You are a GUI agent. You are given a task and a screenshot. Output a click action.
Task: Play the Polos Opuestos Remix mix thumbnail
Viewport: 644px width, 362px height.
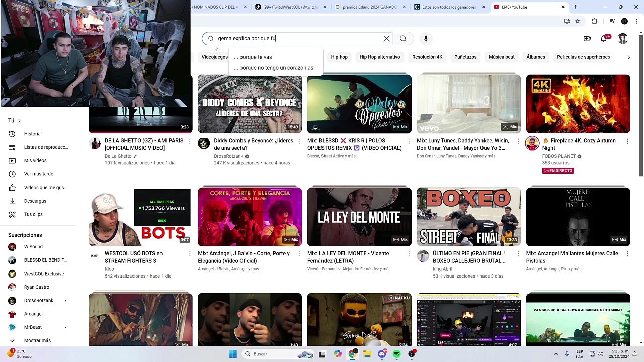point(359,104)
